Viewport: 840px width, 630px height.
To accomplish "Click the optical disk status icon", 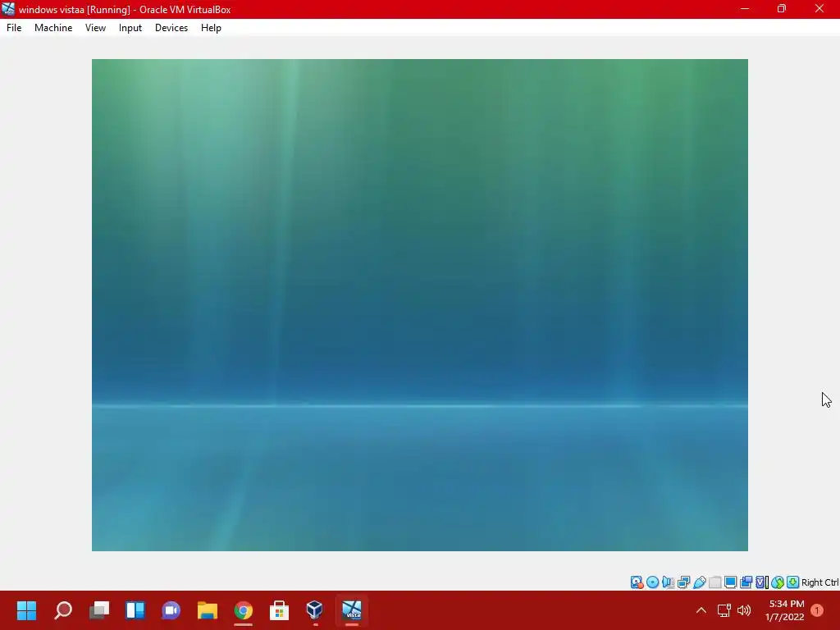I will pyautogui.click(x=652, y=582).
